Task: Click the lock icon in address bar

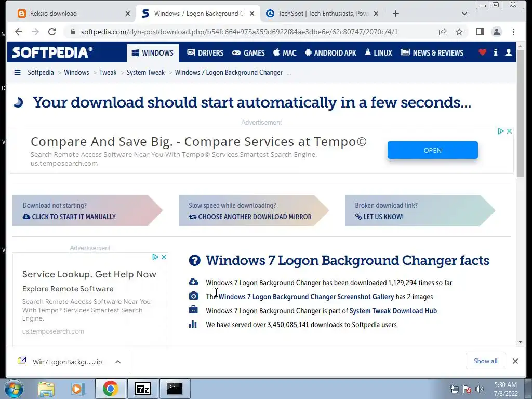Action: point(72,32)
